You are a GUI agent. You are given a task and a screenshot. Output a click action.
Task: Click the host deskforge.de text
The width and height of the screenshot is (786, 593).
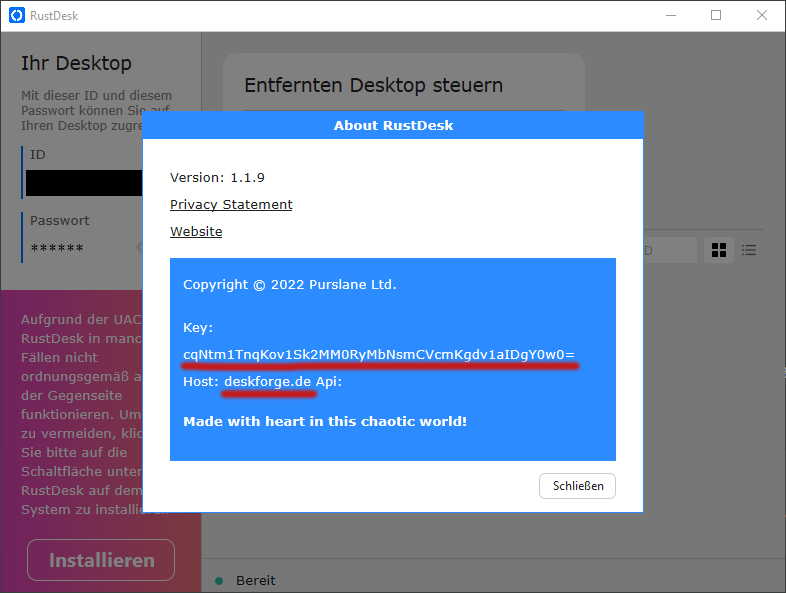(x=268, y=381)
